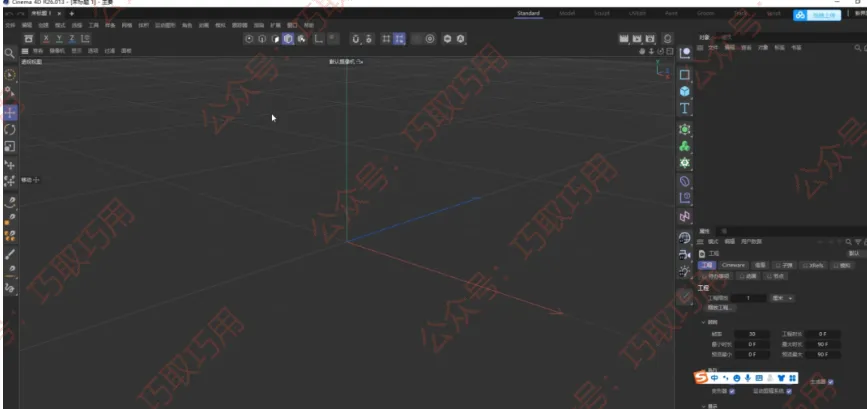Switch to the Sculpt layout tab
This screenshot has height=409, width=867.
[602, 13]
